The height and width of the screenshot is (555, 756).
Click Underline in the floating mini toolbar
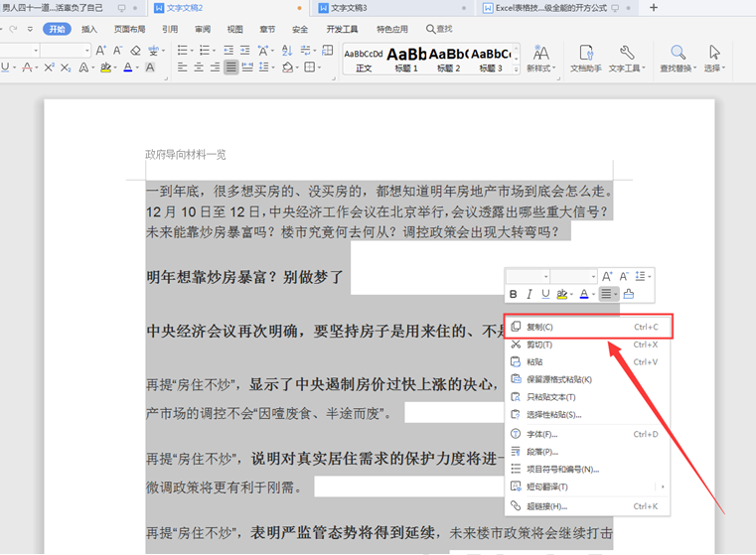pos(545,294)
